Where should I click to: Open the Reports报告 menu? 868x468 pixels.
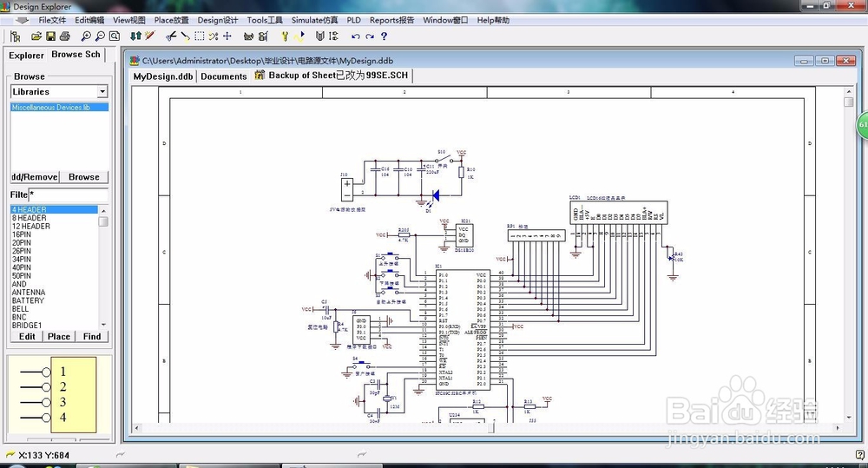click(392, 21)
